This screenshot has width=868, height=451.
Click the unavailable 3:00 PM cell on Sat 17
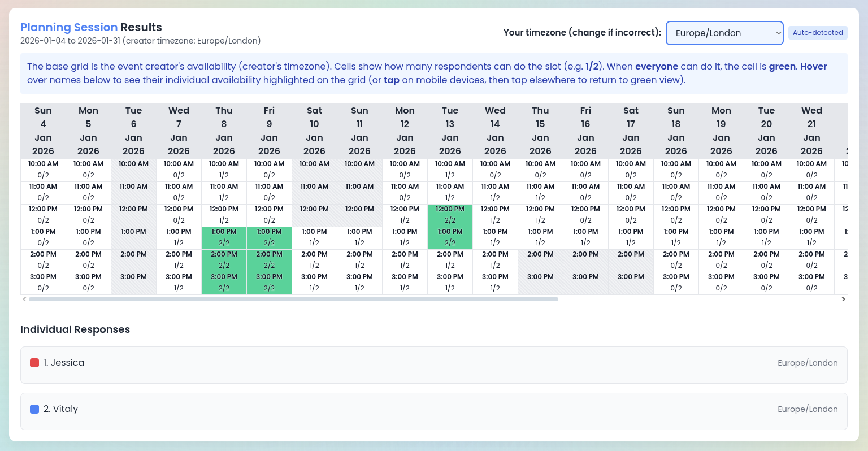point(631,283)
